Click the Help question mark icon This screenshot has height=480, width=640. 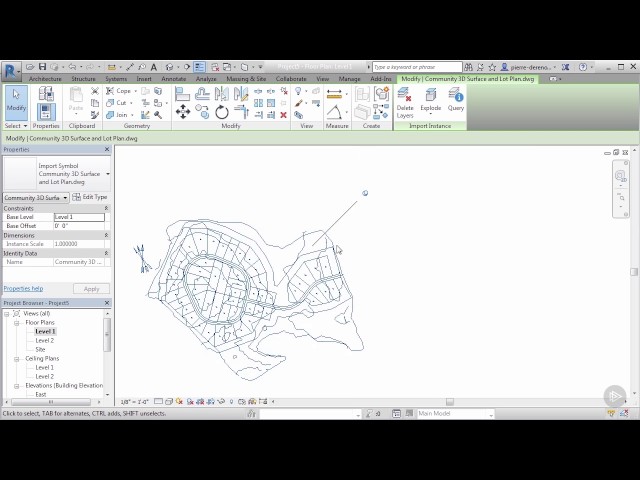[583, 67]
